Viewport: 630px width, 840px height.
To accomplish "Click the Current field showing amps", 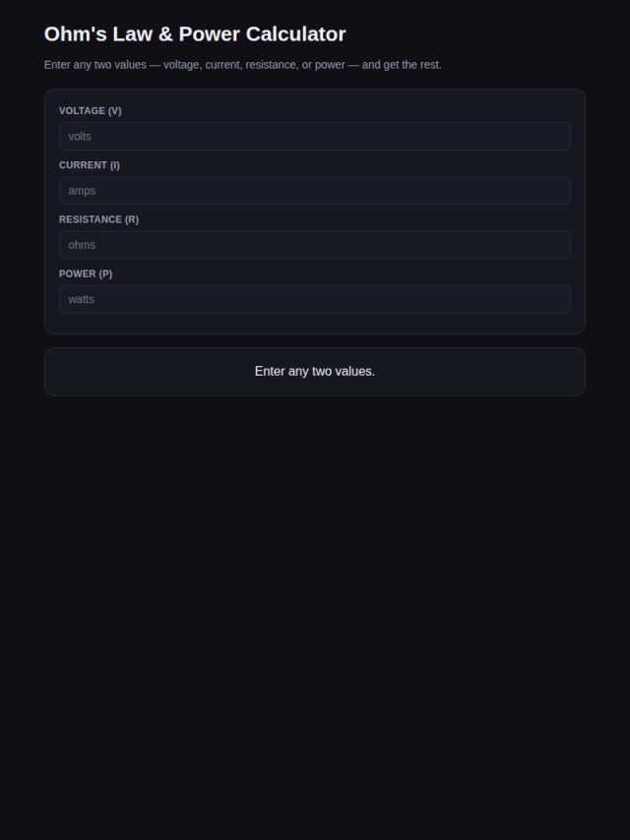I will 315,190.
